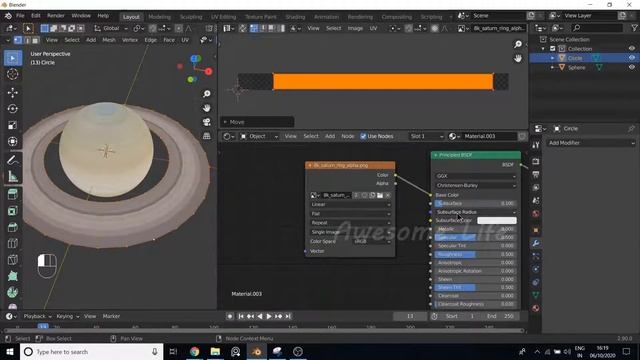Screen dimensions: 640x360
Task: Pick the Scale tool
Action: (13, 125)
